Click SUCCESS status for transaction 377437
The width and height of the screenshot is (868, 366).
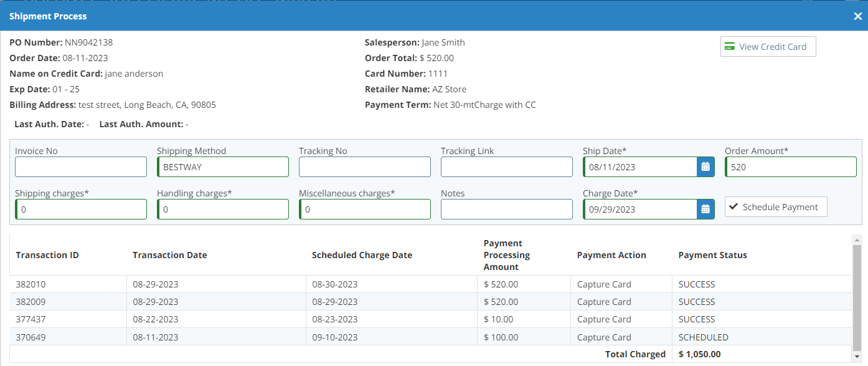point(697,319)
